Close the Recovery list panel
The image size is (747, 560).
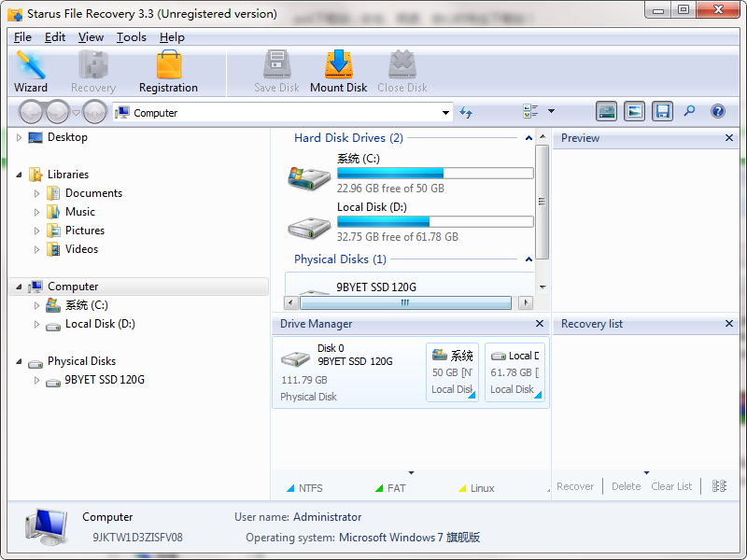click(729, 323)
